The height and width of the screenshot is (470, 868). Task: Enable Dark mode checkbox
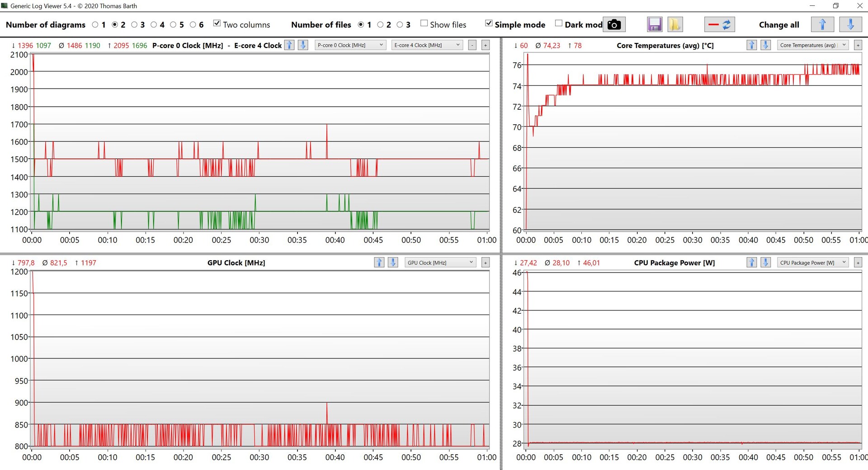pyautogui.click(x=559, y=23)
